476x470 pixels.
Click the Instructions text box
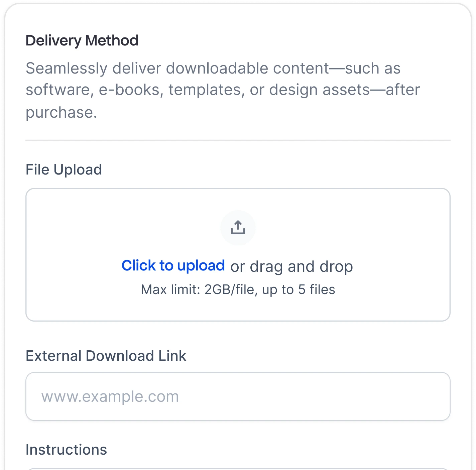point(238,468)
